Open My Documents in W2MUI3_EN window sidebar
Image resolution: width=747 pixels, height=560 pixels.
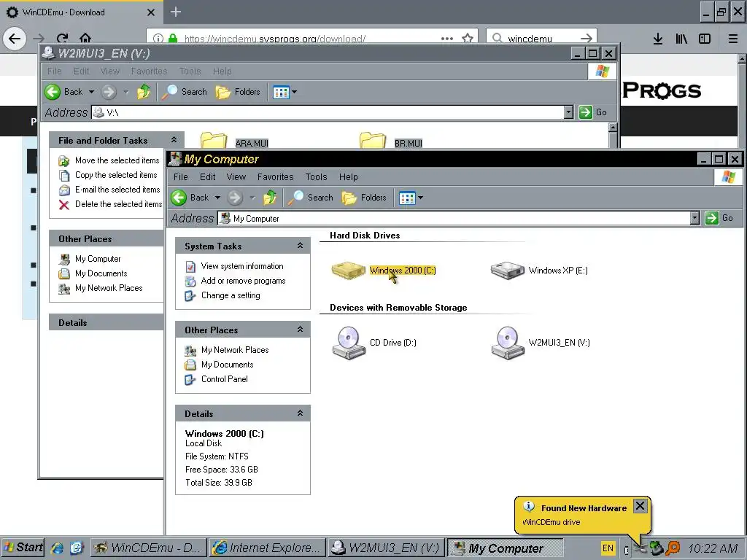[x=101, y=273]
